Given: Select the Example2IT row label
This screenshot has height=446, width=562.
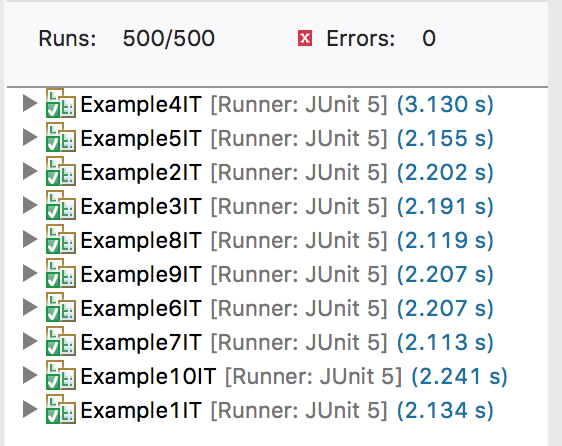Looking at the screenshot, I should point(141,173).
